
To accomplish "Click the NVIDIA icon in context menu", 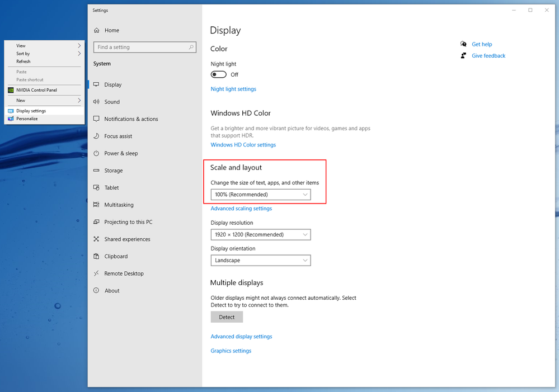I will [11, 90].
